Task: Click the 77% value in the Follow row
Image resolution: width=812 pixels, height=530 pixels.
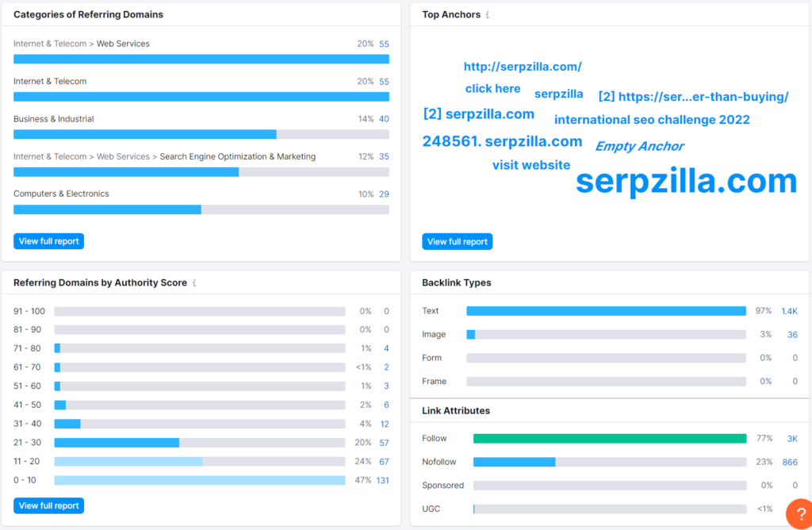Action: (764, 438)
